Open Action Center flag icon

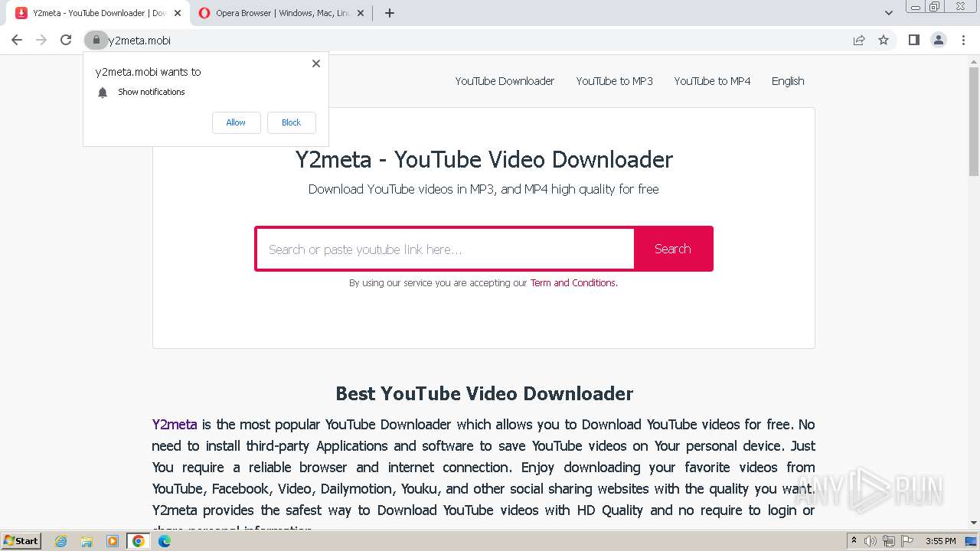coord(907,541)
